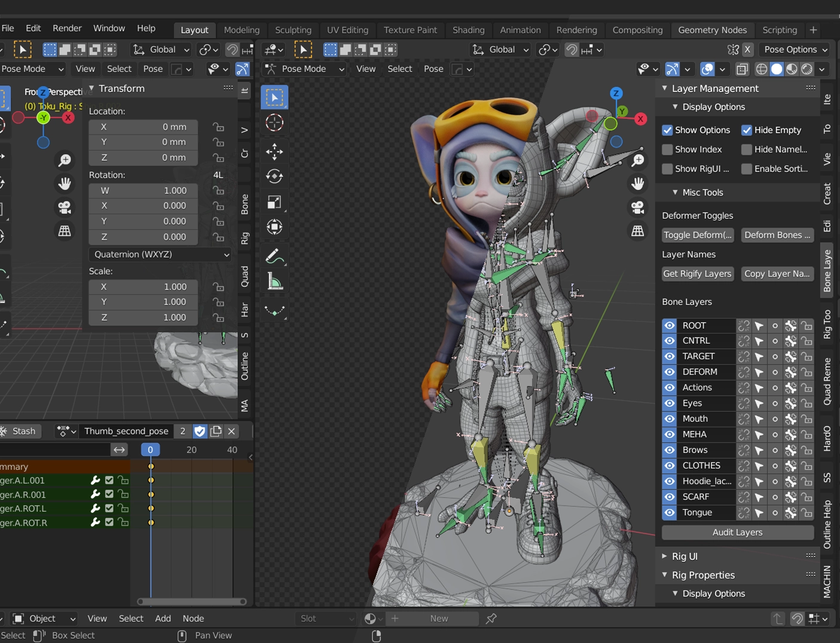Click the Thumb_second_pose action name field
The image size is (840, 643).
[x=126, y=431]
